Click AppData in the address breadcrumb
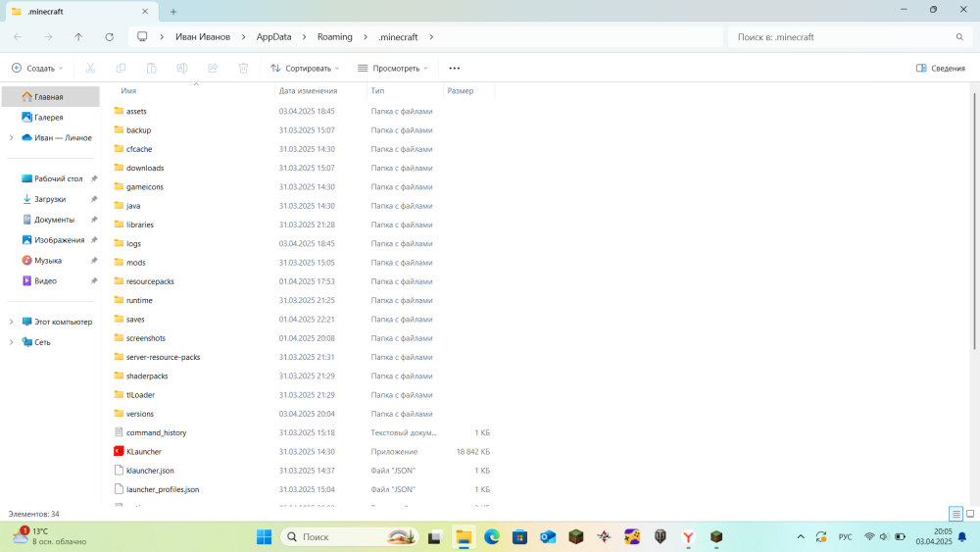980x552 pixels. pyautogui.click(x=273, y=37)
